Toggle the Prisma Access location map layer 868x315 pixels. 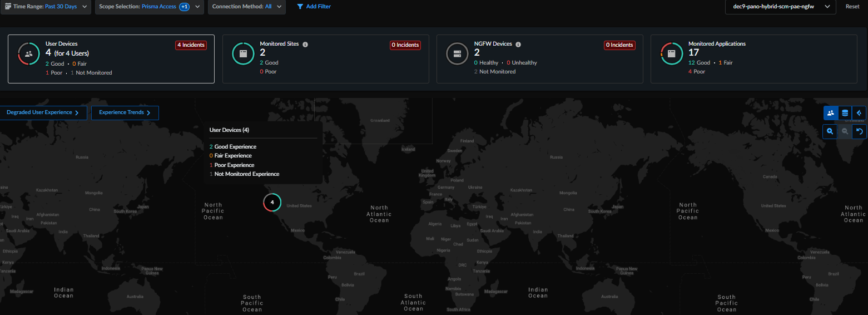pos(859,113)
